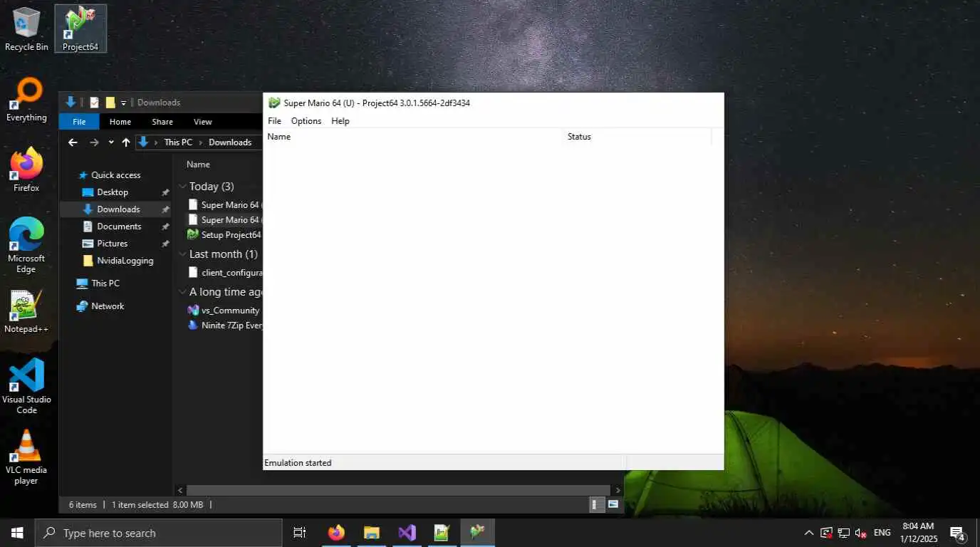This screenshot has width=980, height=547.
Task: Click the network tray icon
Action: (x=843, y=533)
